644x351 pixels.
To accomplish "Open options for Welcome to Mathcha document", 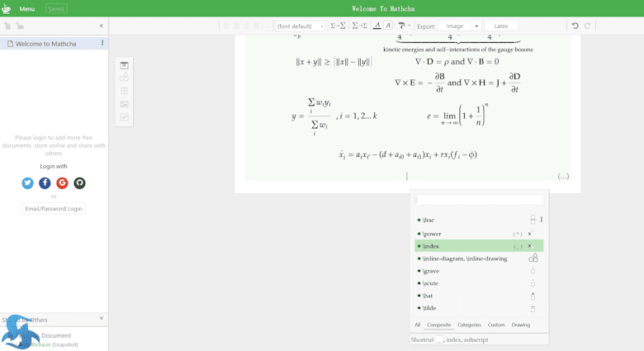I will click(102, 43).
